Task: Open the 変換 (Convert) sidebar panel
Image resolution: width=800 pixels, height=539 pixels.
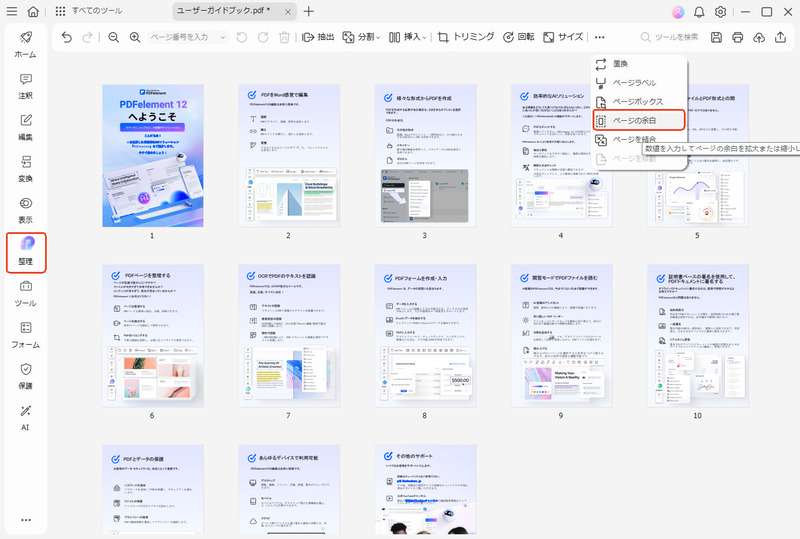Action: [25, 169]
